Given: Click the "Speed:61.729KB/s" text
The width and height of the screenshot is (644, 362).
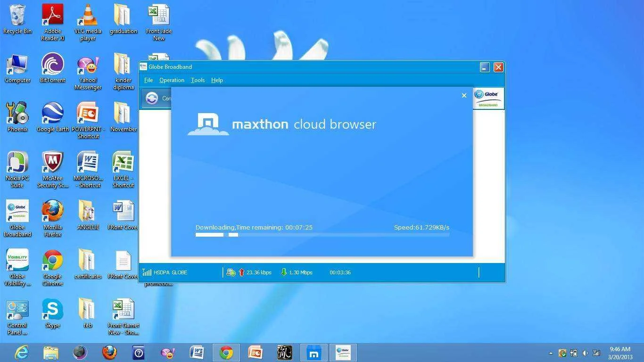Looking at the screenshot, I should [421, 227].
